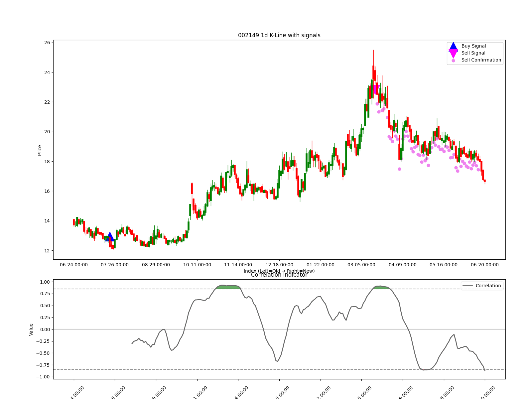Screen dimensions: 532x399
Task: Click the correlation axis tick '-1.00'
Action: (x=43, y=377)
